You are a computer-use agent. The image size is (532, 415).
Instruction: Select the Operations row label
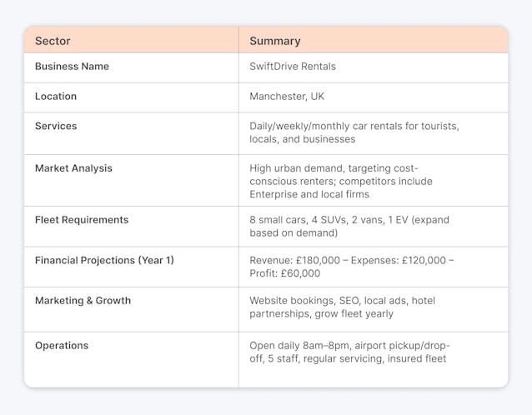[x=62, y=346]
